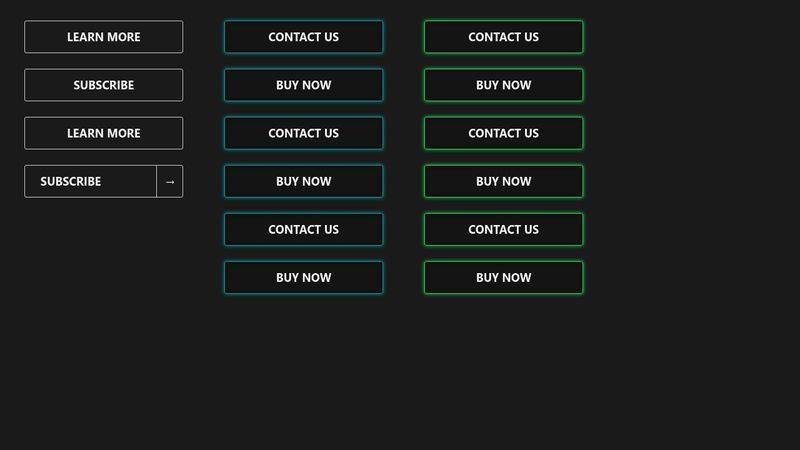Click the topmost white-outlined Learn More button

[x=104, y=37]
